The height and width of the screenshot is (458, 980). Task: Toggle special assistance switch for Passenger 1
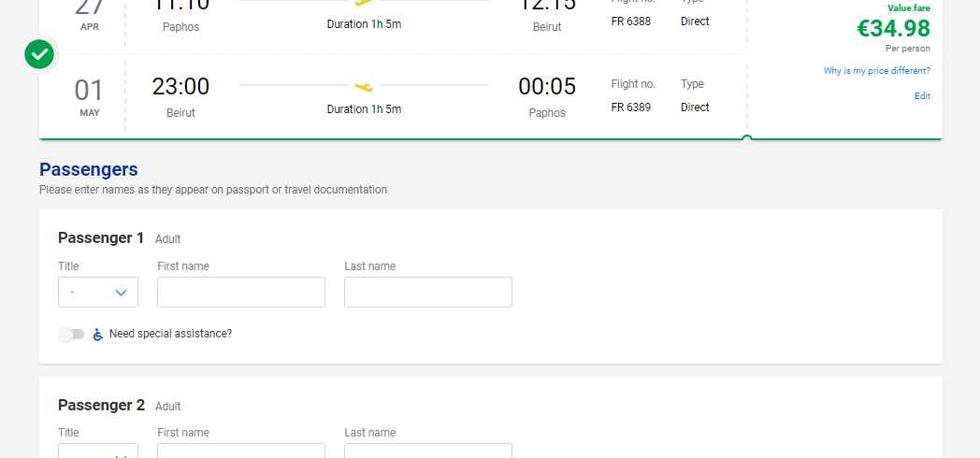(71, 335)
